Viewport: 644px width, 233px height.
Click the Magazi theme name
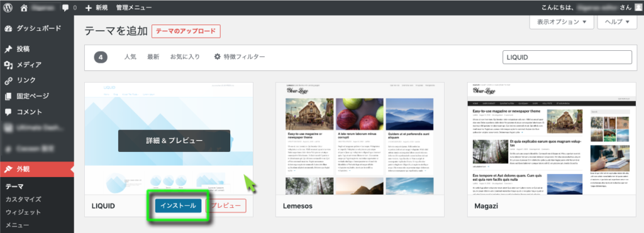(x=486, y=206)
